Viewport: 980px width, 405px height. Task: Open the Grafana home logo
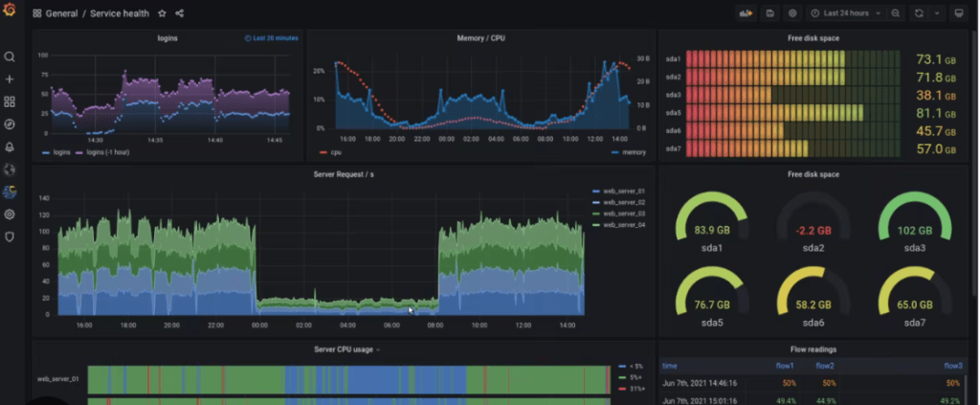(x=9, y=11)
